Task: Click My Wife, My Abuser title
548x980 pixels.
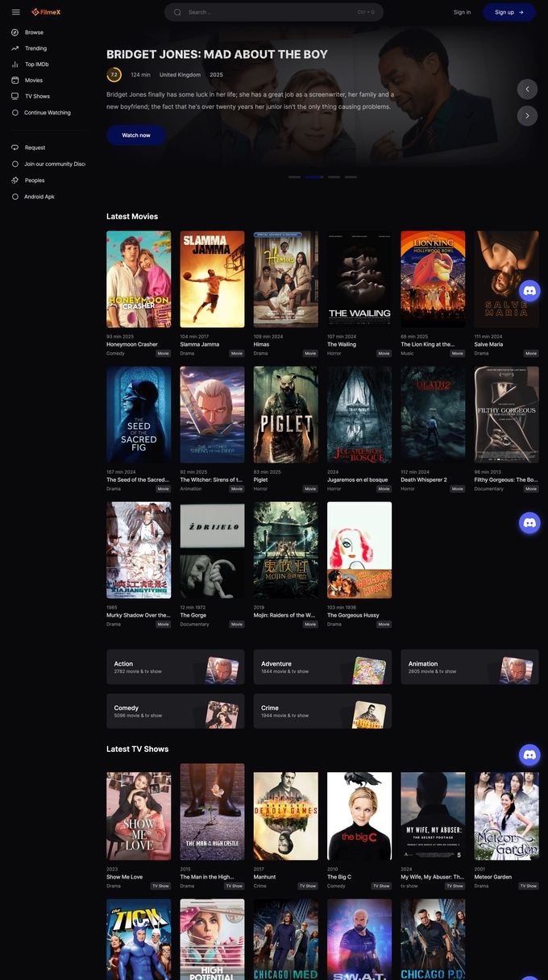Action: [433, 877]
